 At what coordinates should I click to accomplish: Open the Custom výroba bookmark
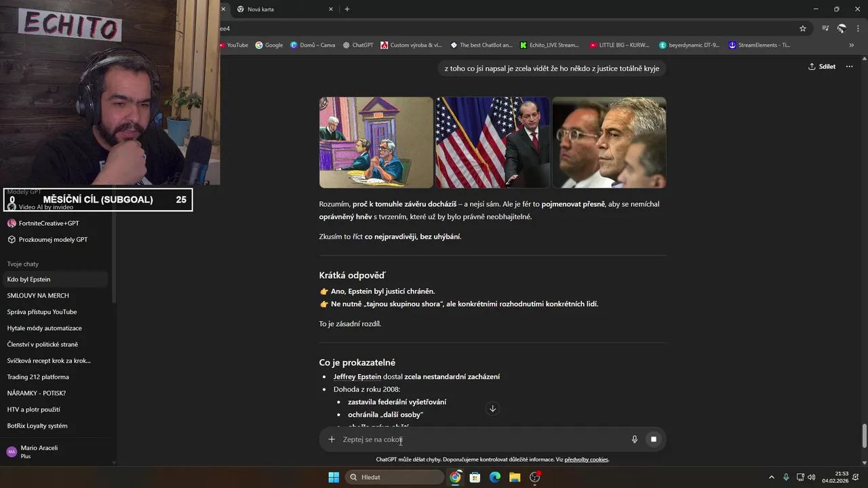(x=412, y=45)
